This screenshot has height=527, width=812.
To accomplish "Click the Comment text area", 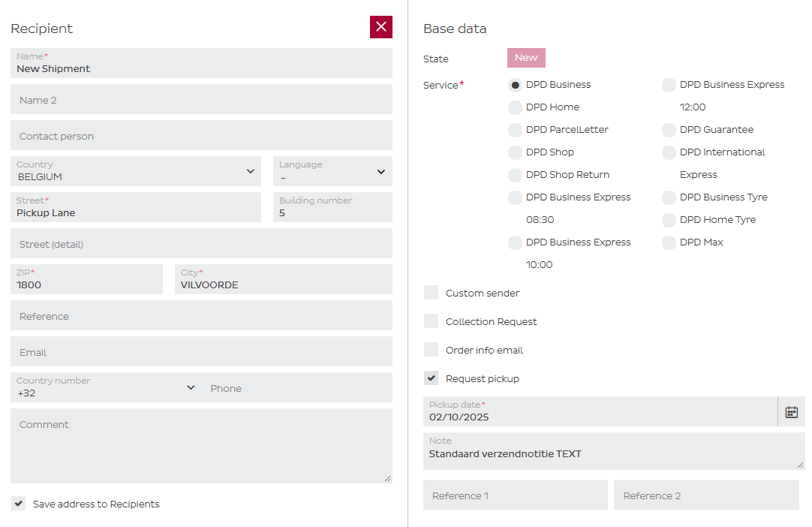I will 201,445.
